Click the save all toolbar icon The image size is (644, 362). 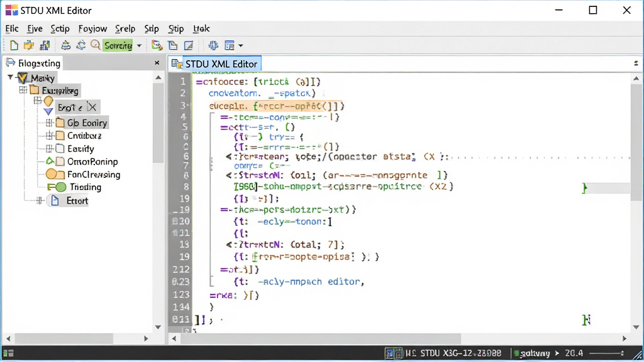pos(45,45)
